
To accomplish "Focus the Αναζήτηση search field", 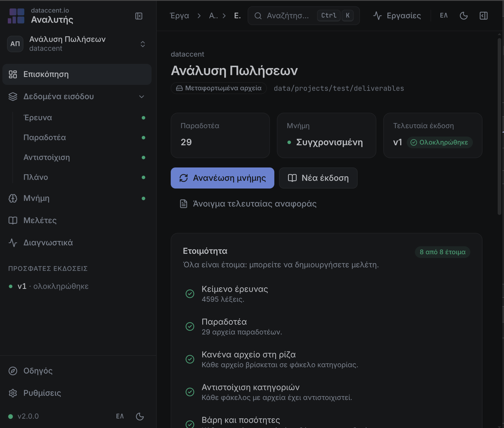I will 304,16.
